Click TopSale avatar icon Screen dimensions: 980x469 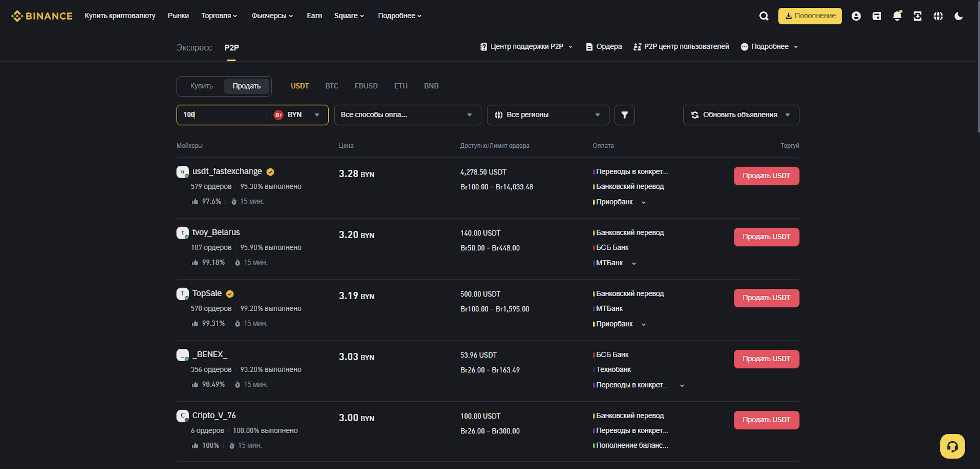pyautogui.click(x=183, y=294)
